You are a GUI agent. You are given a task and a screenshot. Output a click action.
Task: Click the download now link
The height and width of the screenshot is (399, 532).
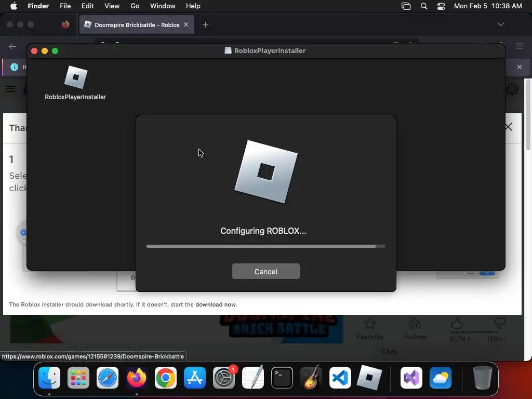pyautogui.click(x=216, y=304)
